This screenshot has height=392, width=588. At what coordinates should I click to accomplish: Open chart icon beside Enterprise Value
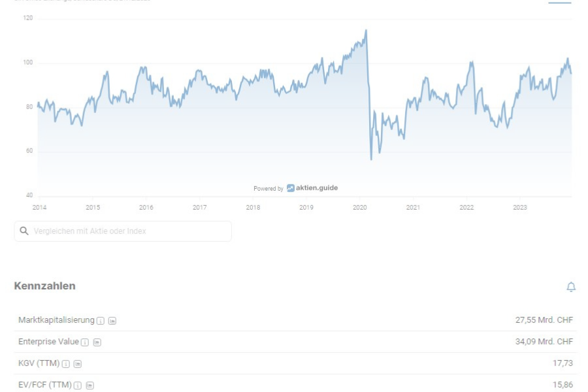click(97, 342)
